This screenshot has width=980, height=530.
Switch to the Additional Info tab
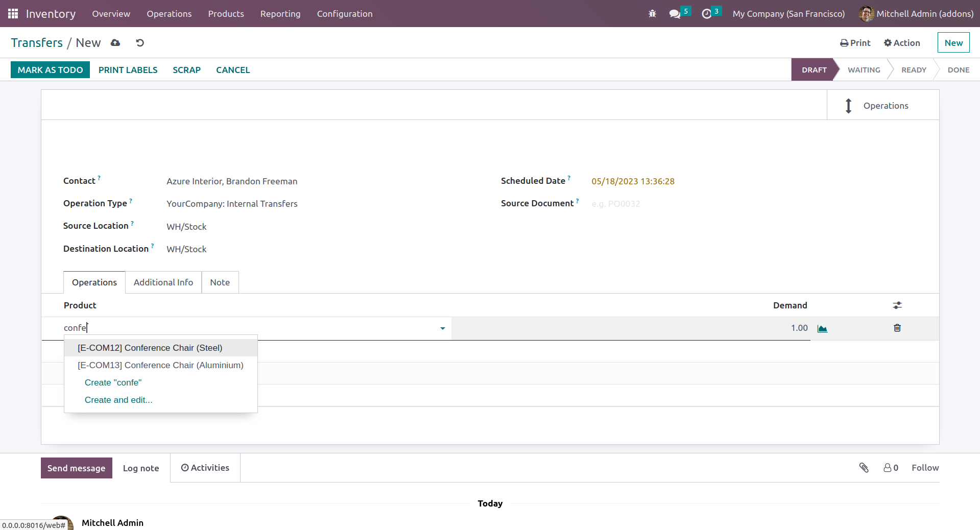pyautogui.click(x=163, y=282)
